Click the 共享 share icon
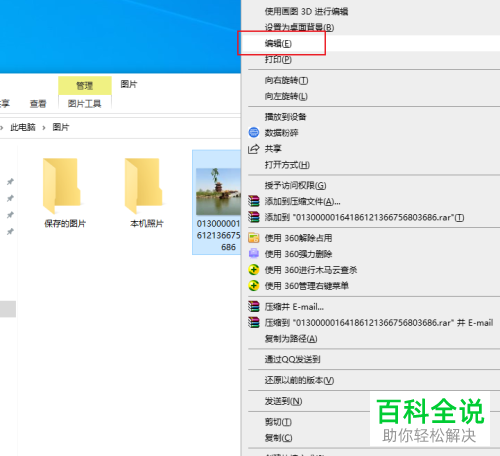Image resolution: width=500 pixels, height=456 pixels. [254, 149]
